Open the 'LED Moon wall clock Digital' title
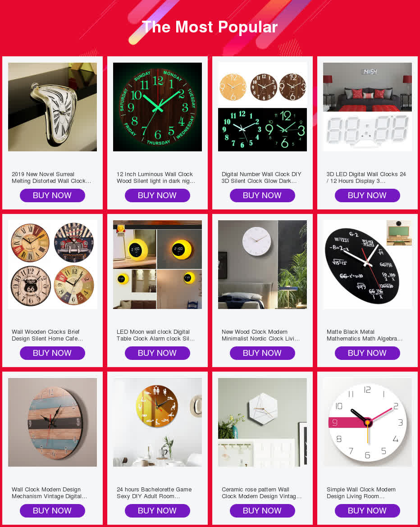 tap(155, 335)
